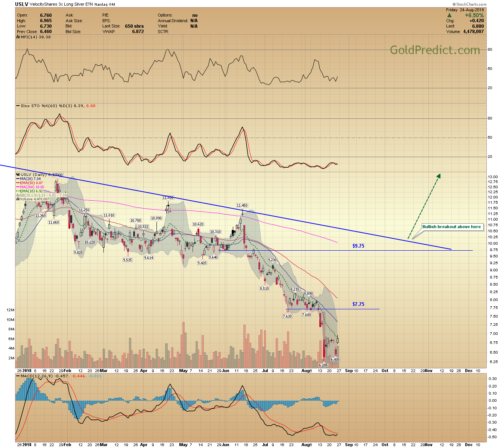Click the 12M volume axis label
504x448 pixels.
click(x=11, y=310)
